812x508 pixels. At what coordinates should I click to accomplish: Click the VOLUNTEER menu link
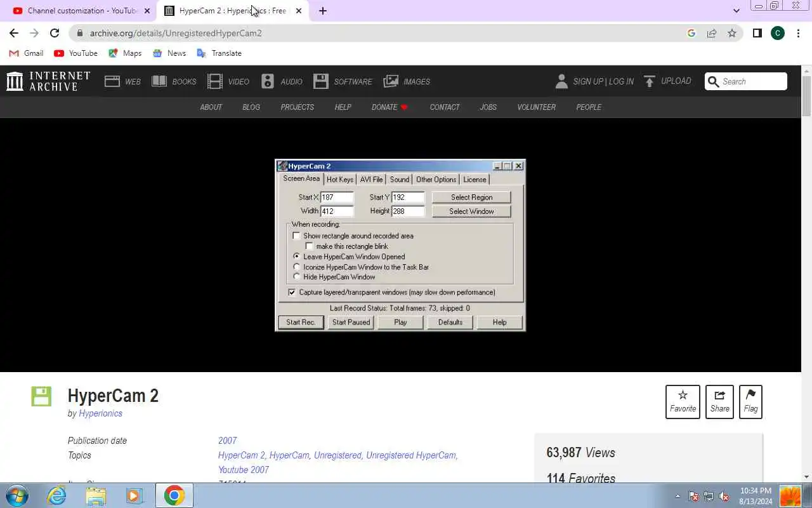click(536, 107)
